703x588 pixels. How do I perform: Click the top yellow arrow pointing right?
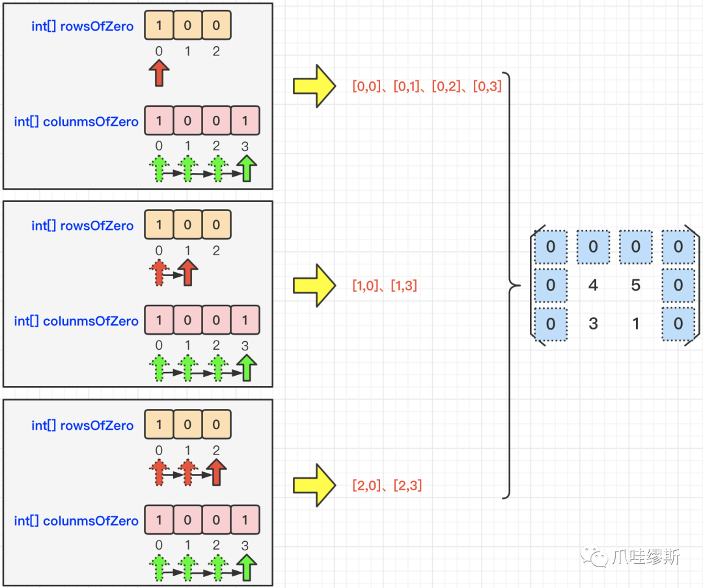(314, 86)
